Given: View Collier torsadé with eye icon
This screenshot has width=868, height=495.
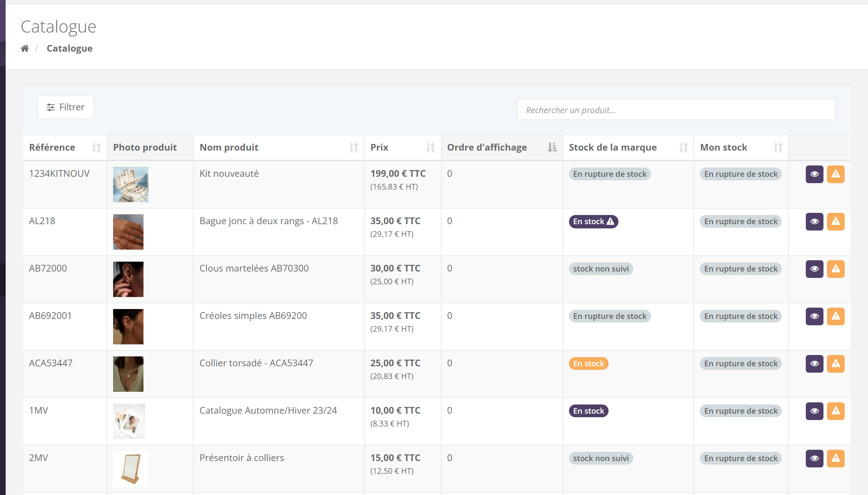Looking at the screenshot, I should [815, 364].
